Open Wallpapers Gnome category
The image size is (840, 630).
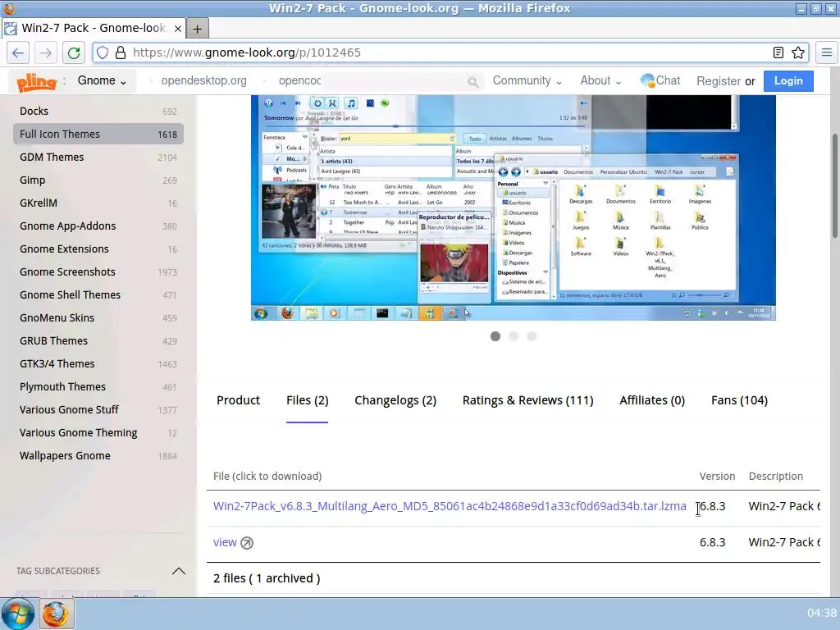click(98, 456)
